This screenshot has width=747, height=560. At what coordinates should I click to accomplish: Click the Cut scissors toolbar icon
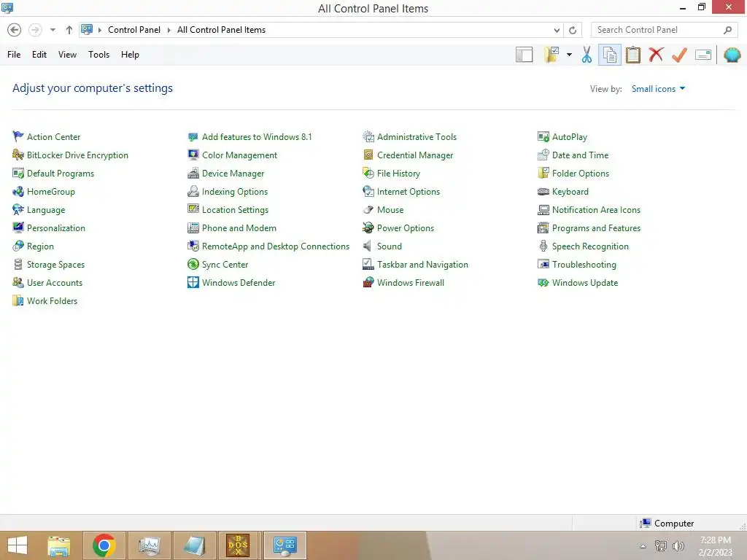(x=587, y=55)
